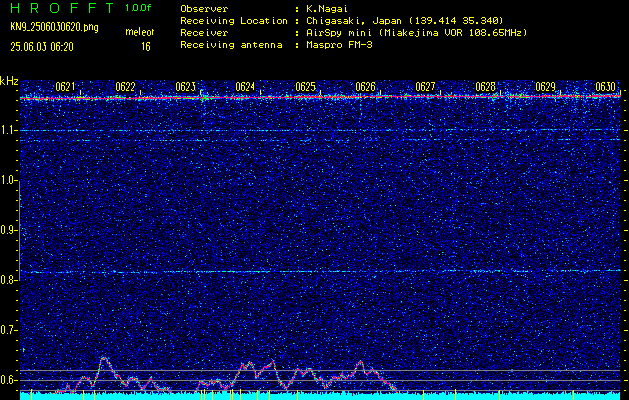Click the cyan noise-level bar at the bottom

320,396
